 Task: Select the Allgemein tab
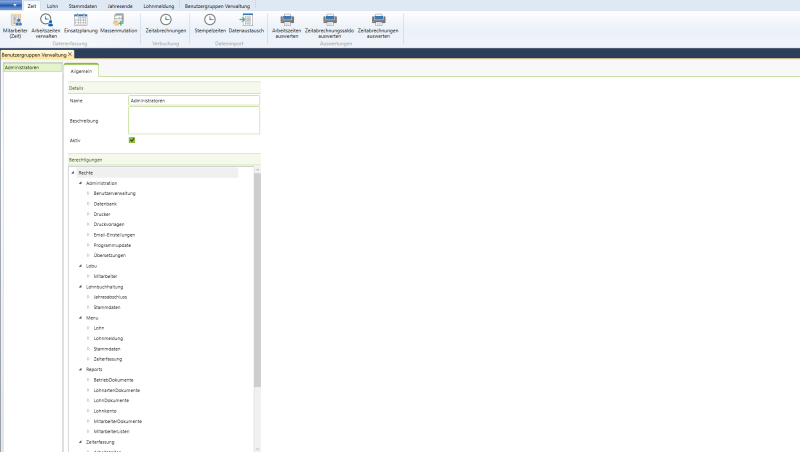click(x=81, y=71)
